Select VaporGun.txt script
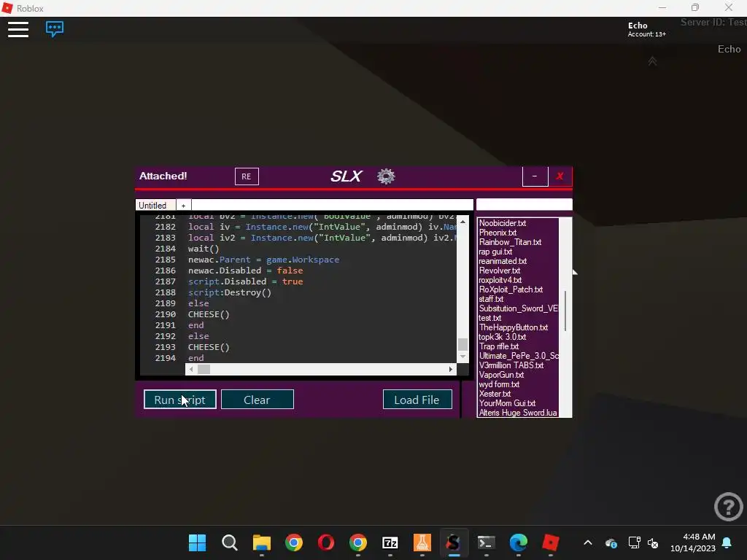 (x=501, y=375)
